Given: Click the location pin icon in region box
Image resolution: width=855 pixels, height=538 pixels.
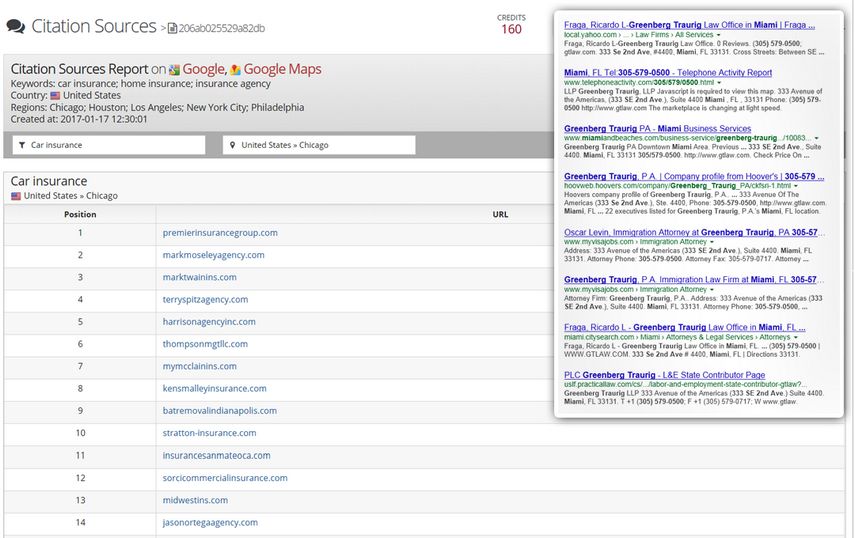Looking at the screenshot, I should coord(232,145).
